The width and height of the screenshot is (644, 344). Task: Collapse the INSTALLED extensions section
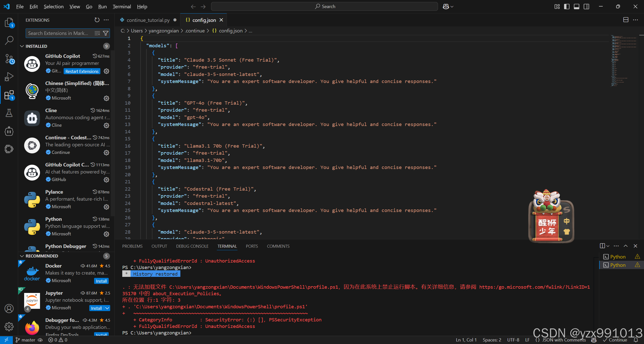click(x=22, y=46)
